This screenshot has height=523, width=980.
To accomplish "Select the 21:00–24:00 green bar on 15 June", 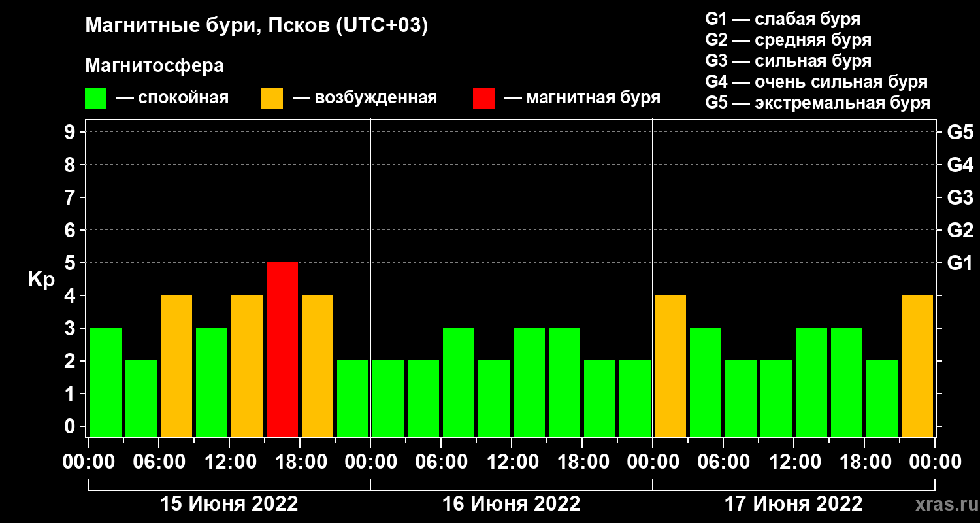I will tap(353, 399).
